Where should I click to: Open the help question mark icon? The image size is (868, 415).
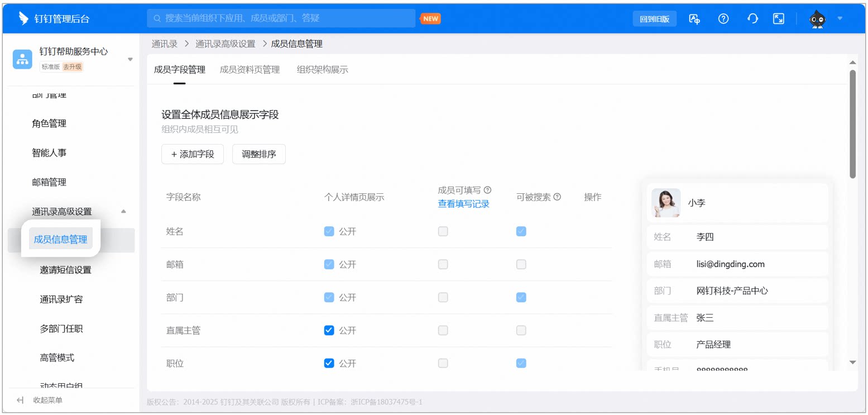point(723,18)
